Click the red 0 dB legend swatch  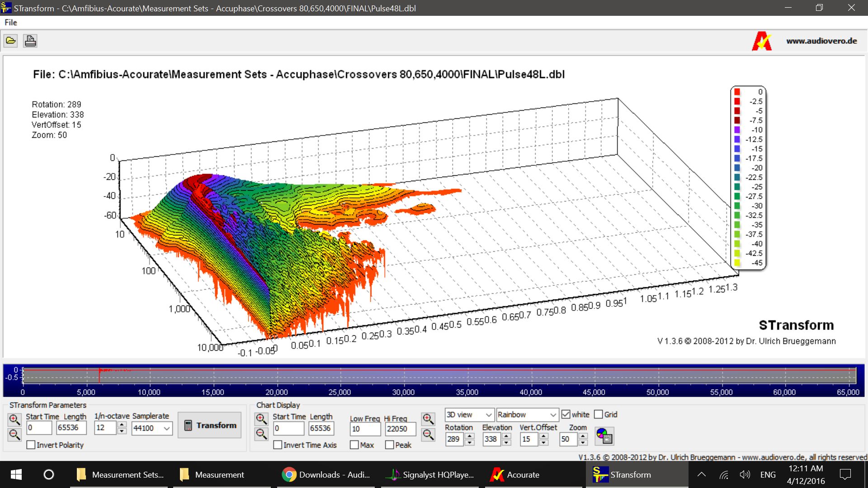[737, 92]
